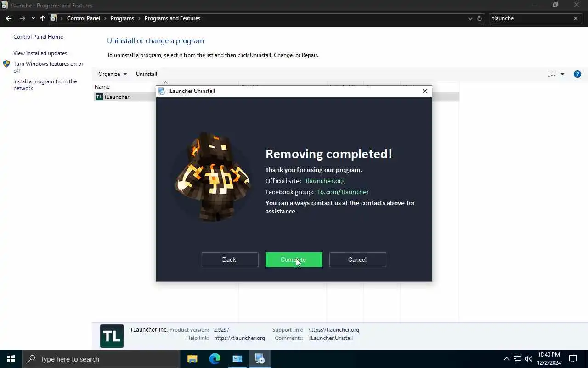The image size is (588, 368).
Task: Click the TL icon beside TLauncher list entry
Action: point(99,97)
